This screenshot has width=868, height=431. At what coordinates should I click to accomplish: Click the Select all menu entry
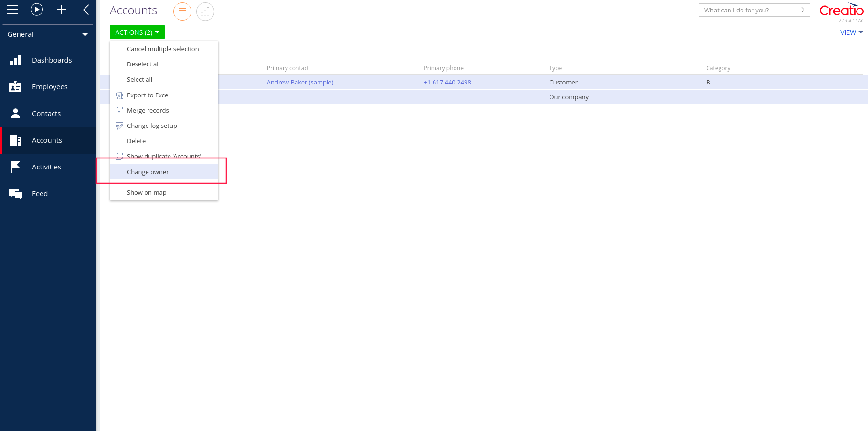[139, 79]
